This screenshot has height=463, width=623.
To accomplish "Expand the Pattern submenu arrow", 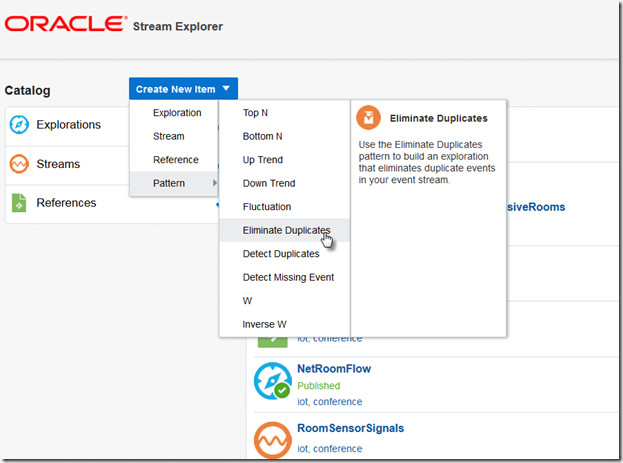I will 215,183.
